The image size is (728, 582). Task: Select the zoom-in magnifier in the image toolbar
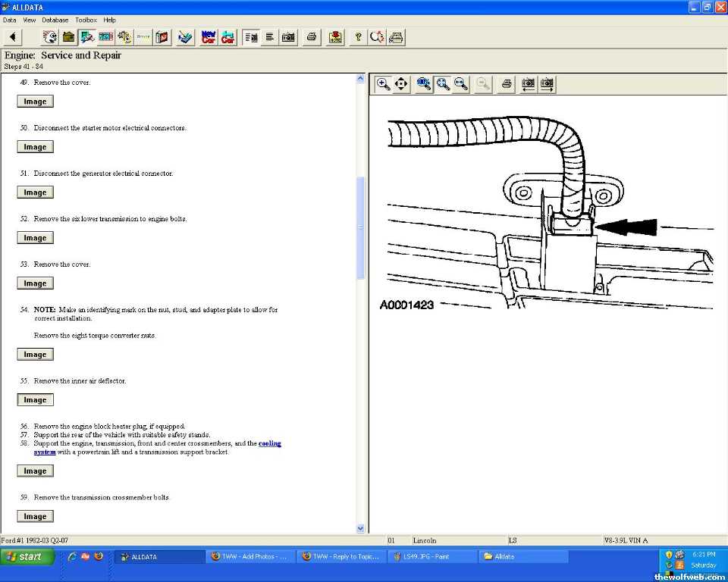384,84
